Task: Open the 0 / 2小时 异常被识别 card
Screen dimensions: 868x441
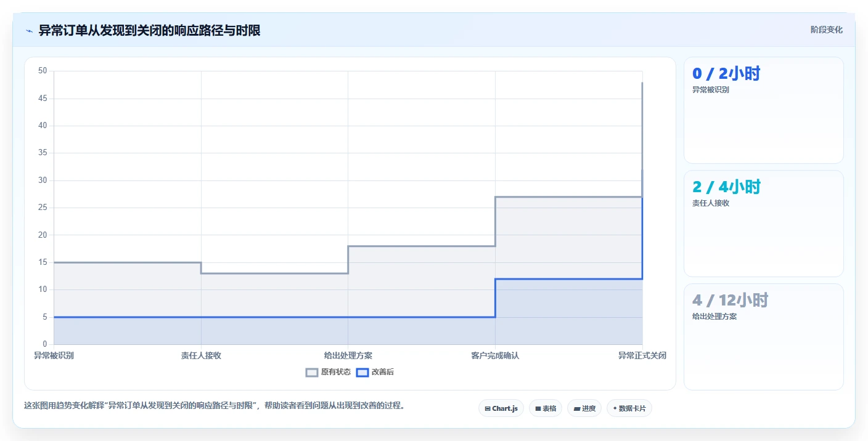Action: click(764, 110)
